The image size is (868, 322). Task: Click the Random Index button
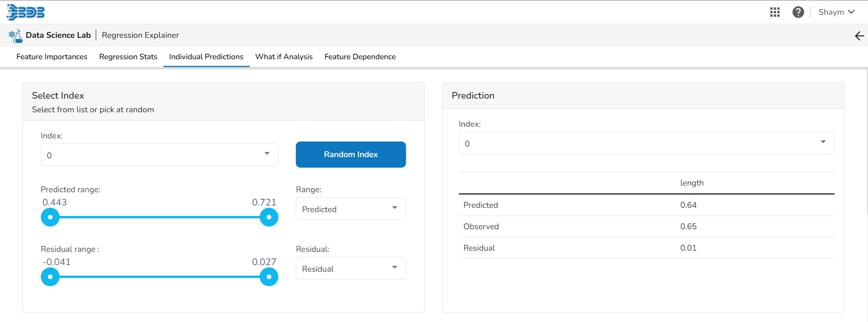click(350, 154)
